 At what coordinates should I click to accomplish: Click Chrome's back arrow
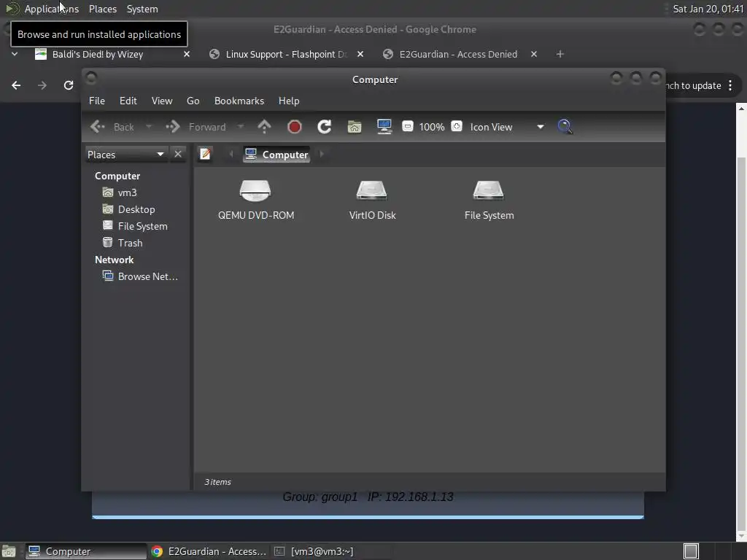click(x=16, y=85)
